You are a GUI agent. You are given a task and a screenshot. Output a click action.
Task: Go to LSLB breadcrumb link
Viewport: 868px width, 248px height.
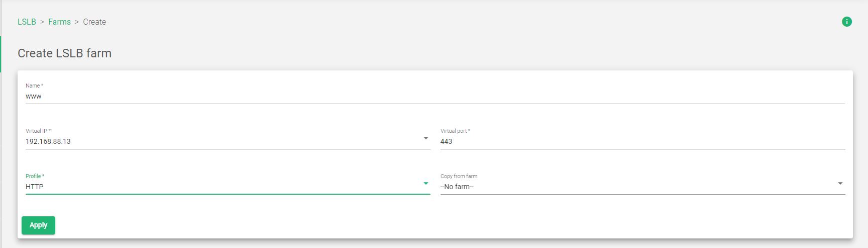27,22
